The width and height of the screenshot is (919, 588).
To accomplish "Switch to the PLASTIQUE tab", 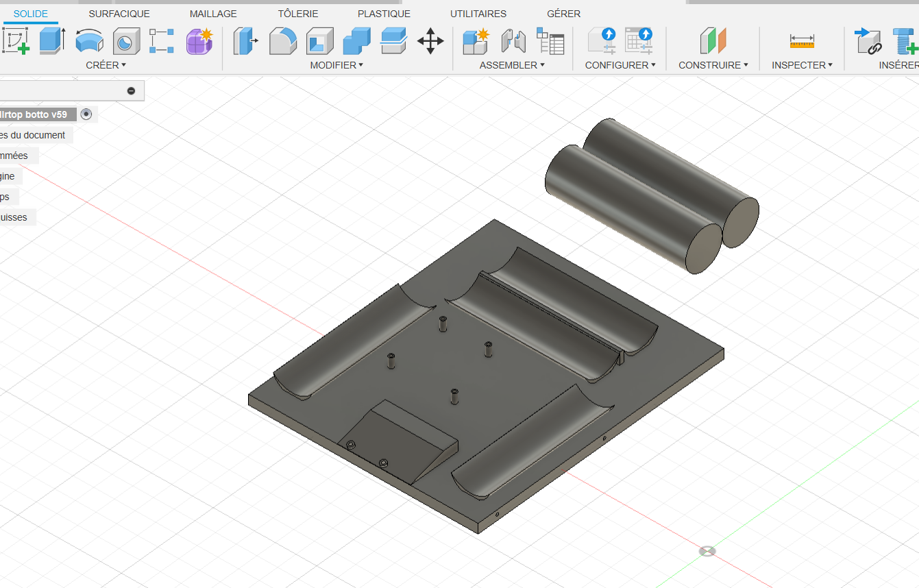I will click(x=384, y=14).
